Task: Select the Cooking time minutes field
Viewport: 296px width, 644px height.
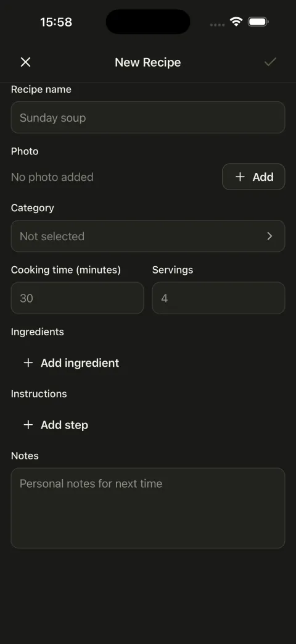Action: pyautogui.click(x=78, y=298)
